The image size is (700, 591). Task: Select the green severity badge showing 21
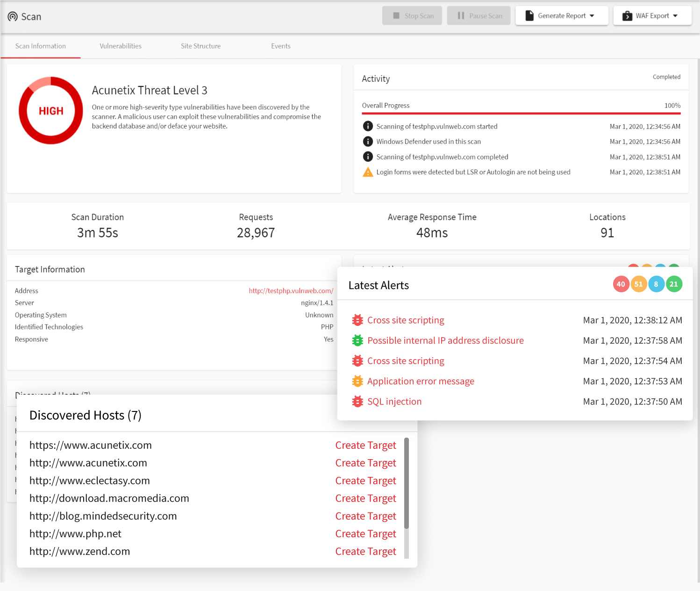pyautogui.click(x=674, y=284)
